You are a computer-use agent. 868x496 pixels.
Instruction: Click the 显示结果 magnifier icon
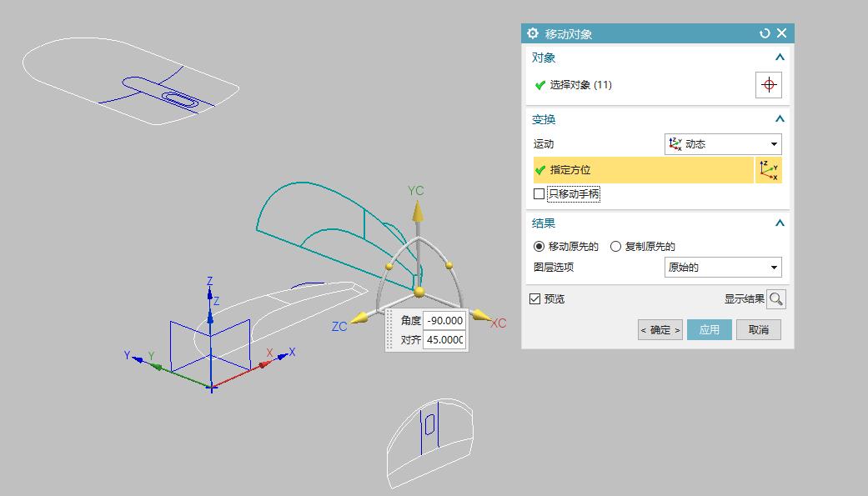coord(775,298)
